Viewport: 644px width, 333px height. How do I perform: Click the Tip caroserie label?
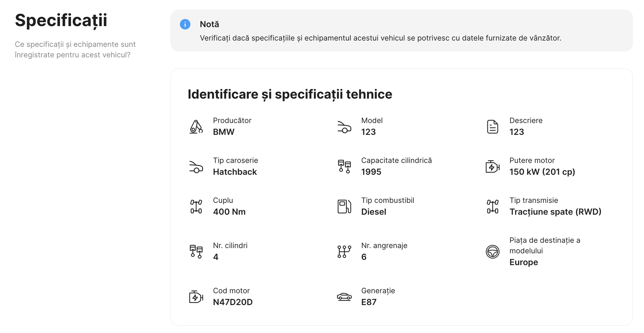(x=235, y=161)
